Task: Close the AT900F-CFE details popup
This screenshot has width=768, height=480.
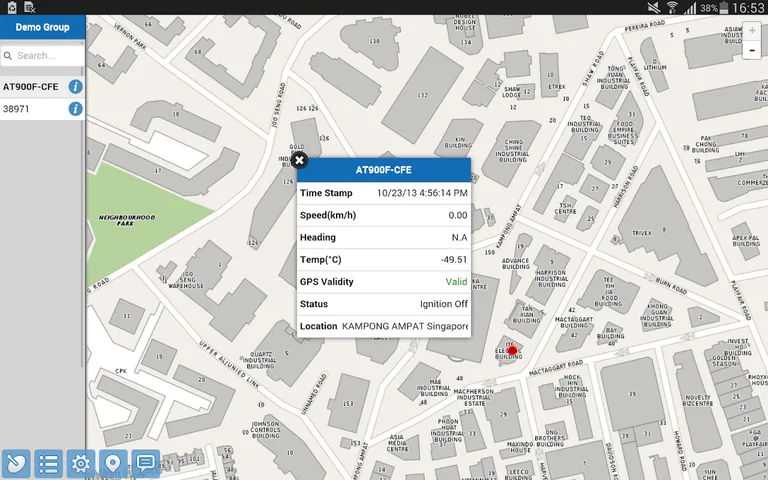Action: coord(300,160)
